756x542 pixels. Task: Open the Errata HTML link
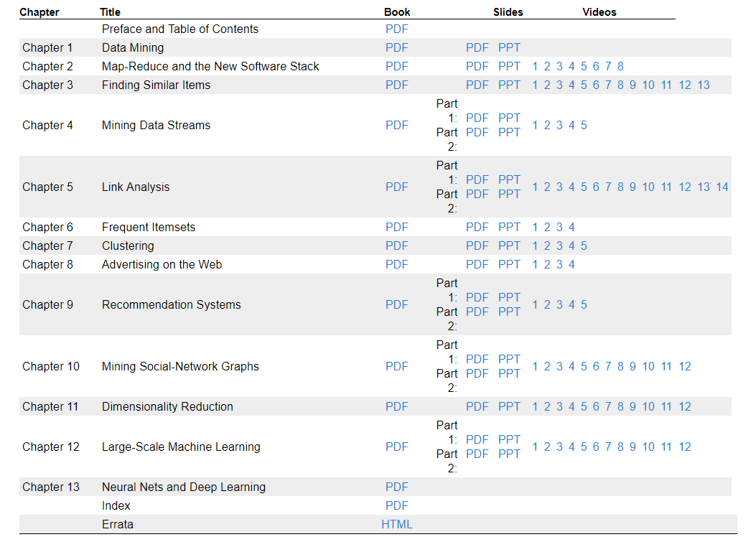point(396,525)
